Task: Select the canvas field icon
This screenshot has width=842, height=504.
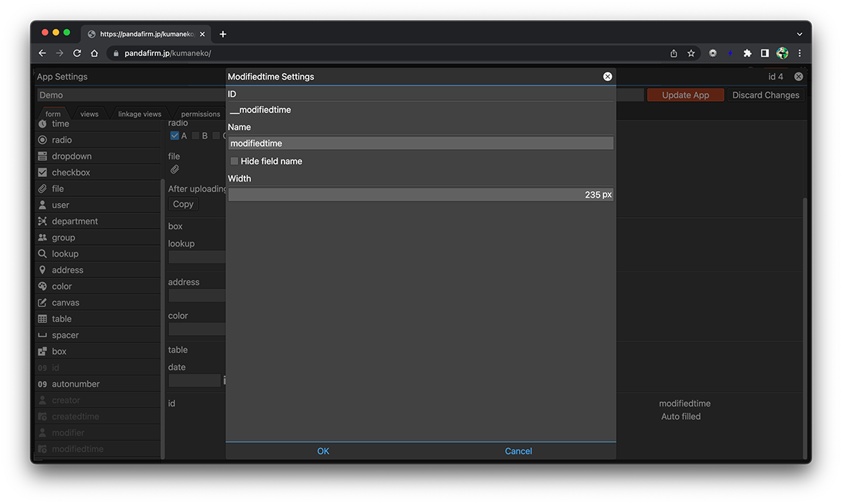Action: [43, 303]
